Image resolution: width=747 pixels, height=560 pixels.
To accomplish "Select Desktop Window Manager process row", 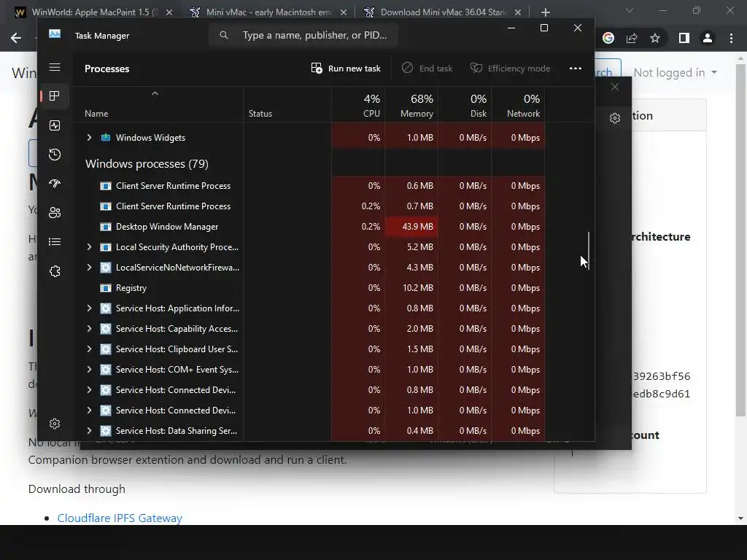I will coord(309,227).
